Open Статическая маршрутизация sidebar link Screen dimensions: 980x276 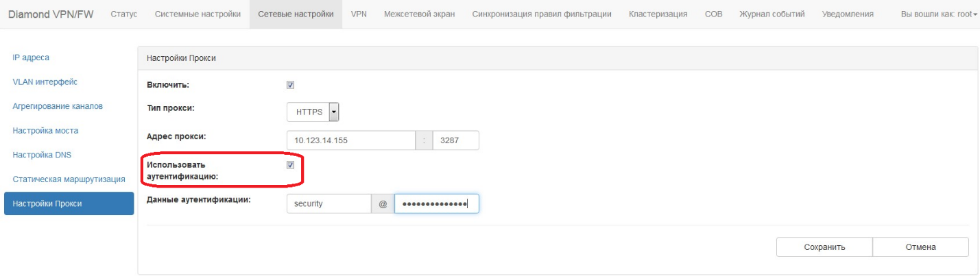point(69,179)
